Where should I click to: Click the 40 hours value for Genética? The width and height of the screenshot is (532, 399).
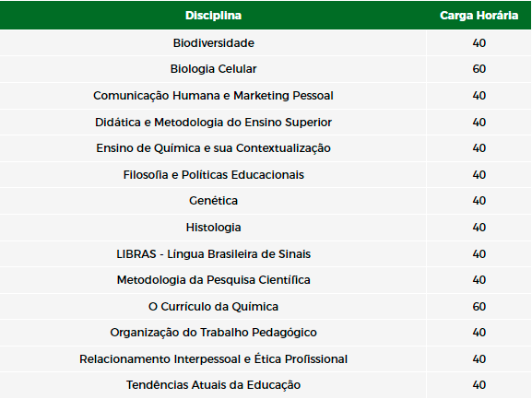pos(479,201)
